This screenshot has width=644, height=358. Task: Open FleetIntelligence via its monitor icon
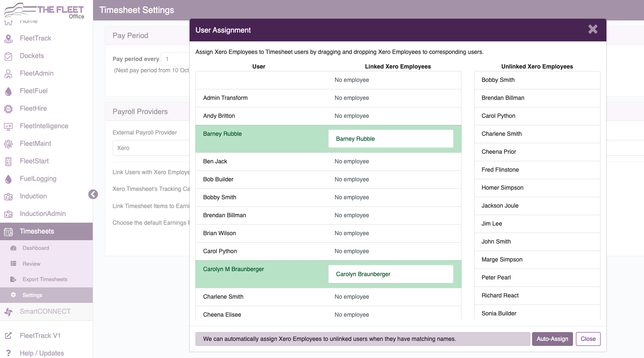[x=9, y=126]
